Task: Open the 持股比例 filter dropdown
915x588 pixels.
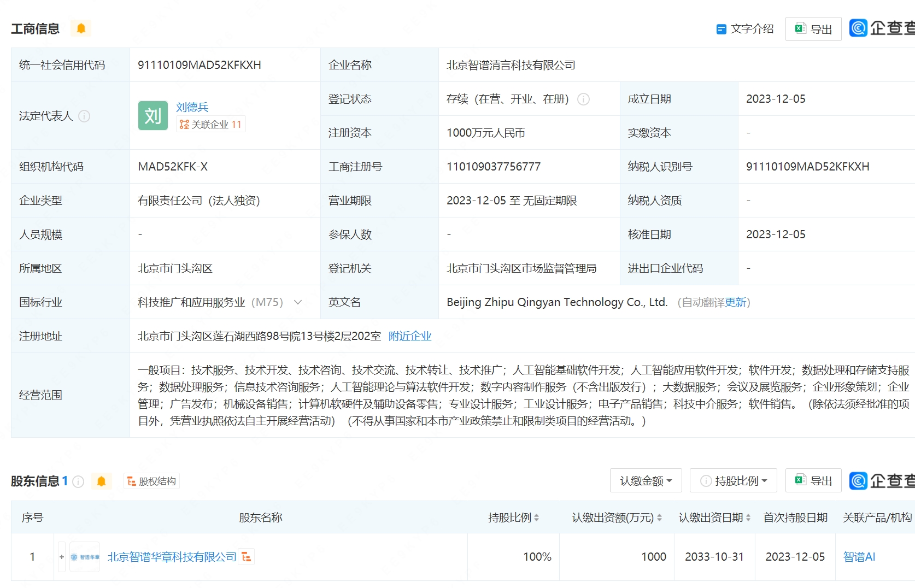Action: [x=735, y=481]
